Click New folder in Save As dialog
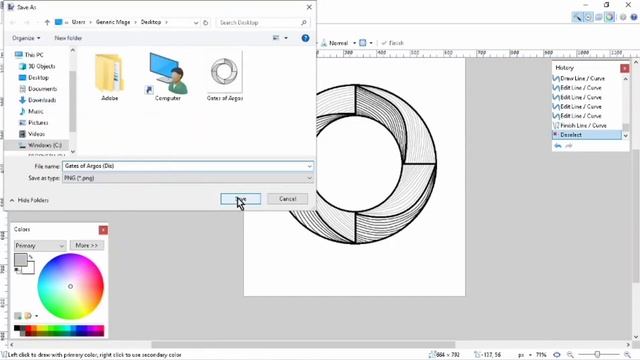Viewport: 640px width, 360px height. tap(68, 38)
